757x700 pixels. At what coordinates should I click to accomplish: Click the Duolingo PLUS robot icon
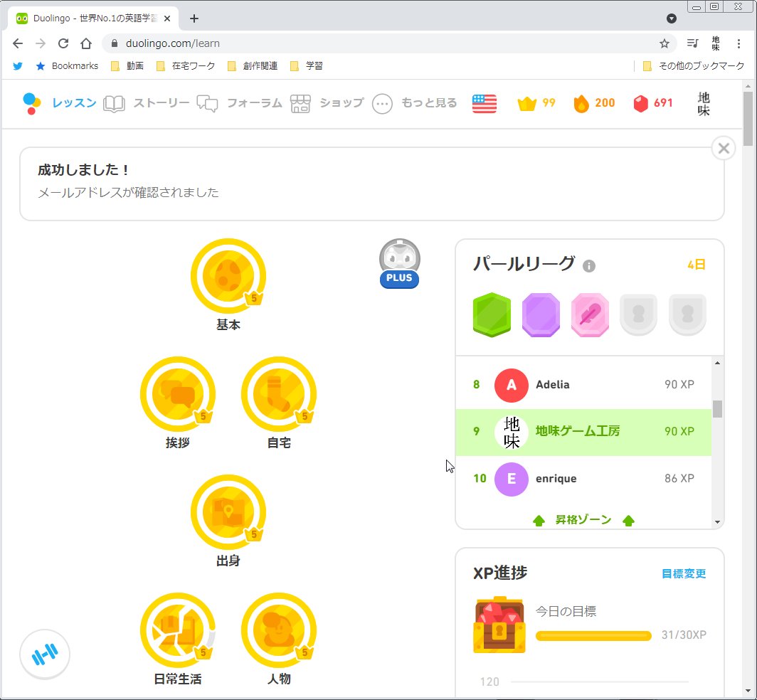399,263
